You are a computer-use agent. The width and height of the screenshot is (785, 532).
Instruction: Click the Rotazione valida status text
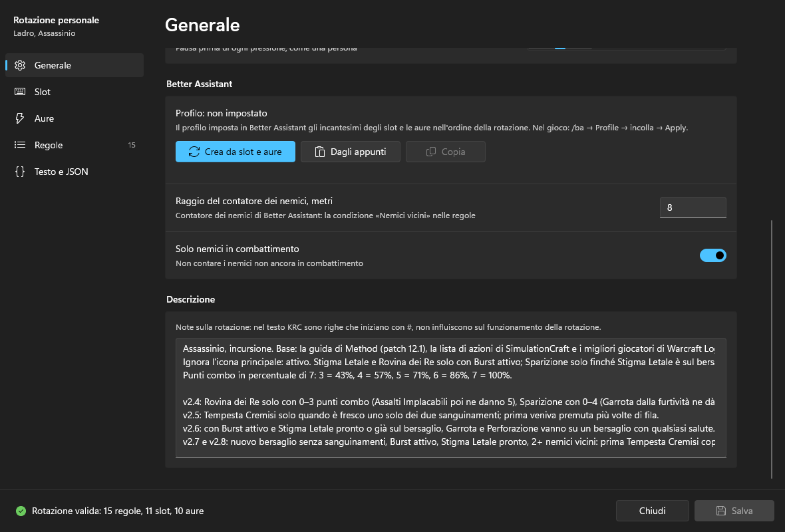(118, 511)
